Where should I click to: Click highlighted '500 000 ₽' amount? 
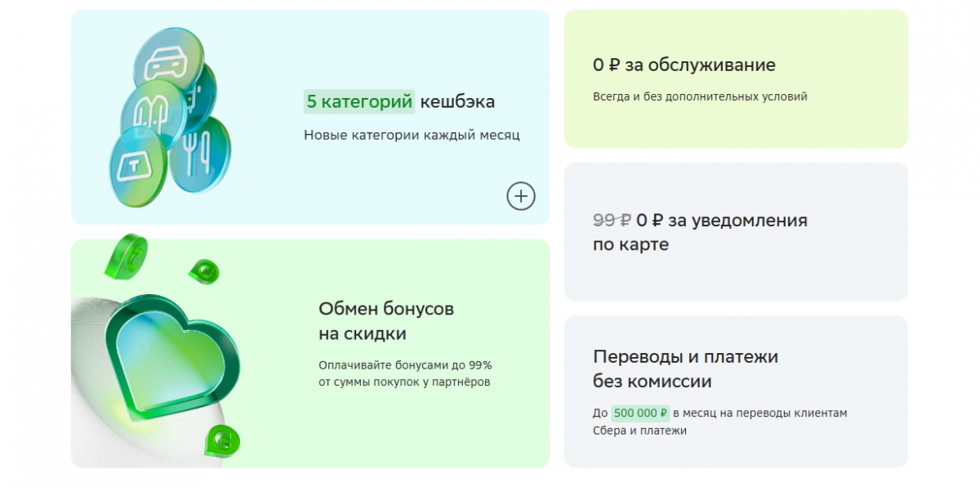[640, 413]
